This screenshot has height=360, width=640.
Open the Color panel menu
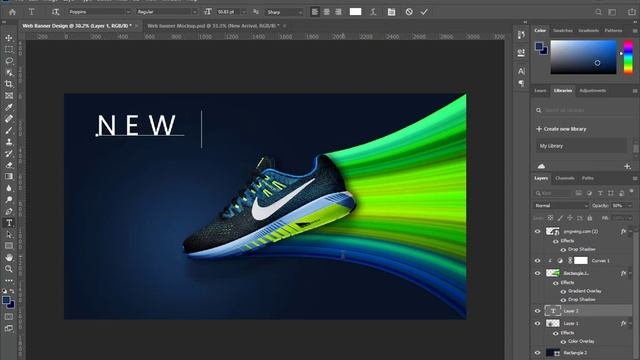coord(635,31)
